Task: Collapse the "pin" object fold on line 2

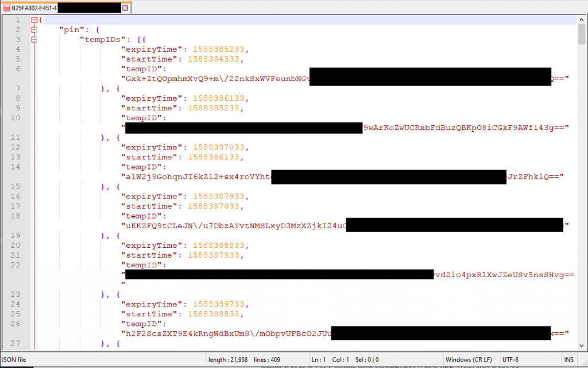Action: [34, 30]
